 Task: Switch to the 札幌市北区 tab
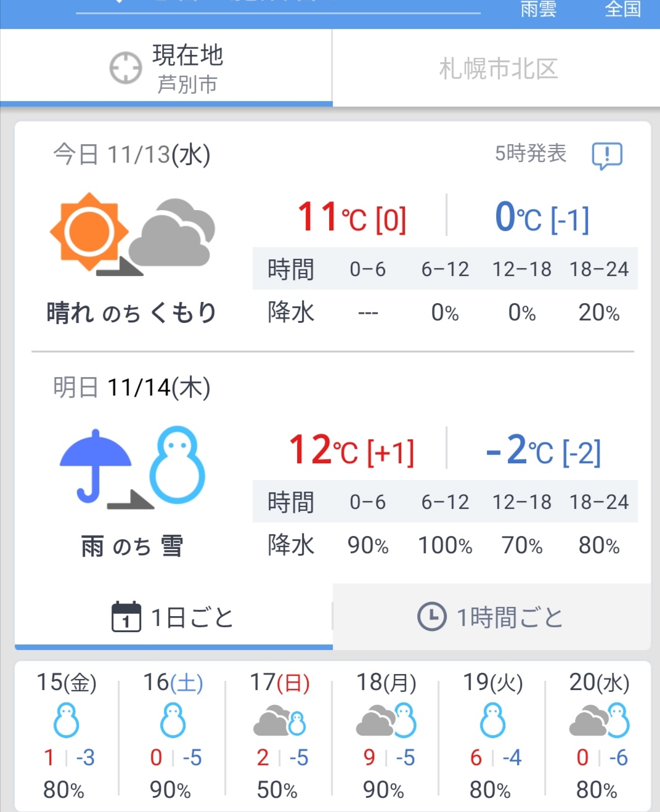click(x=497, y=68)
